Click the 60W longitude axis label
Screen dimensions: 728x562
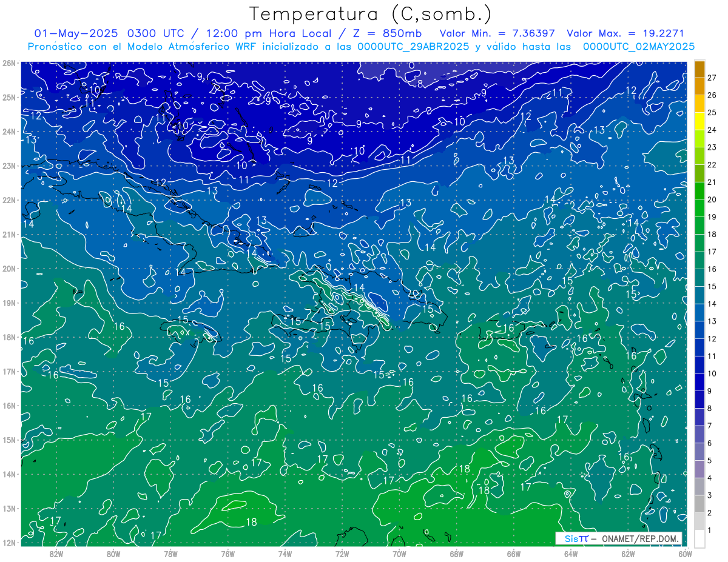685,554
